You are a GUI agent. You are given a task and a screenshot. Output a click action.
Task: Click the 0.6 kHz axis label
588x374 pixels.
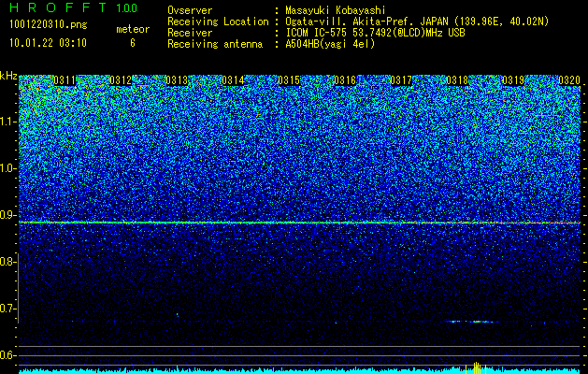pos(7,355)
